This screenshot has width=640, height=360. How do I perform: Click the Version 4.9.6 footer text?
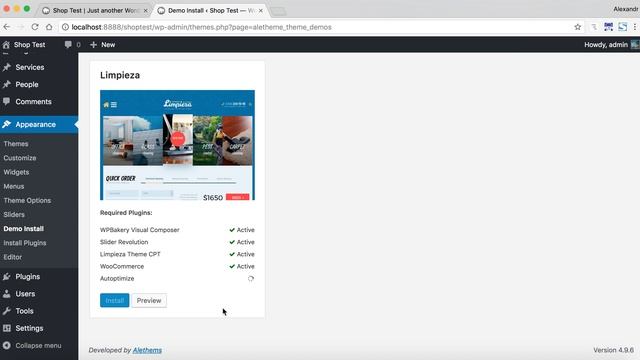(613, 350)
